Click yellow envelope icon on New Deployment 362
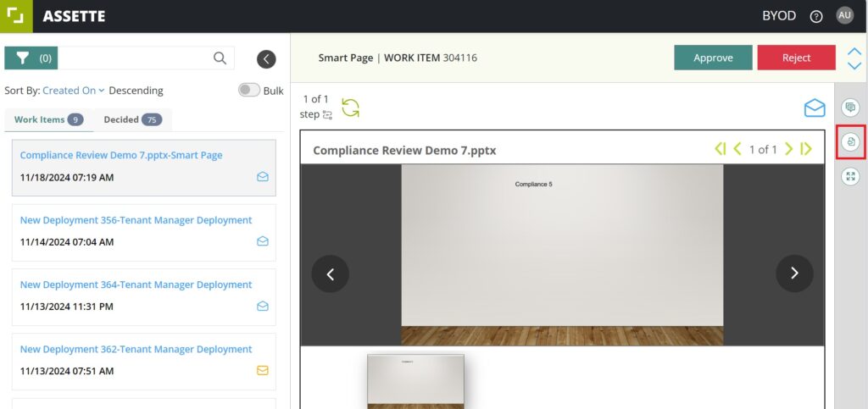868x409 pixels. (263, 370)
